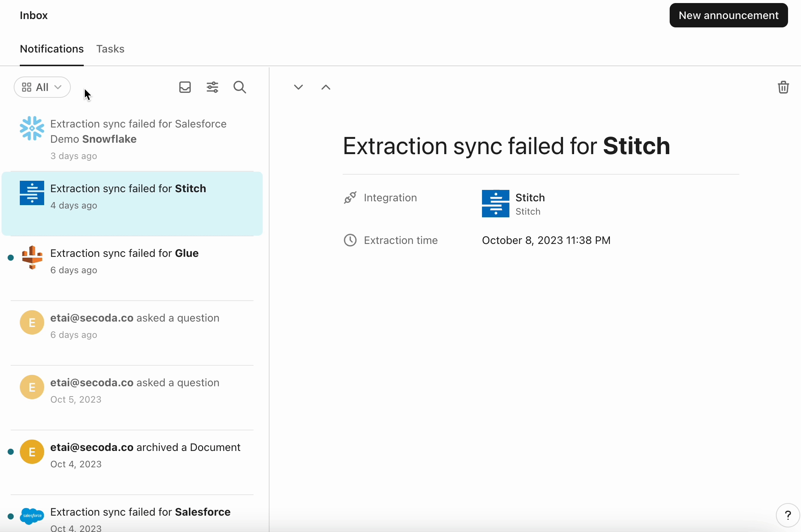Screen dimensions: 801x532
Task: Select the Stitch extraction failed notification
Action: click(x=132, y=204)
